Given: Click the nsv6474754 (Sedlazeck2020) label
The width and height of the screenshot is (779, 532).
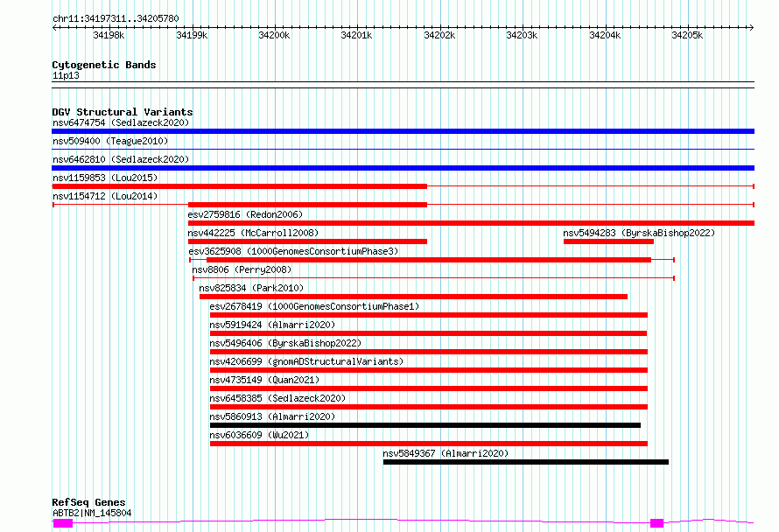Looking at the screenshot, I should (121, 122).
